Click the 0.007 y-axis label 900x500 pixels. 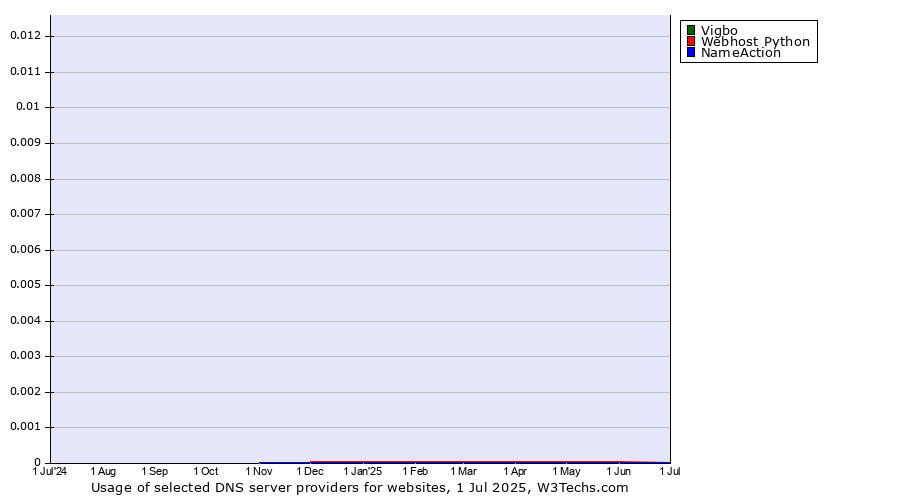[26, 214]
